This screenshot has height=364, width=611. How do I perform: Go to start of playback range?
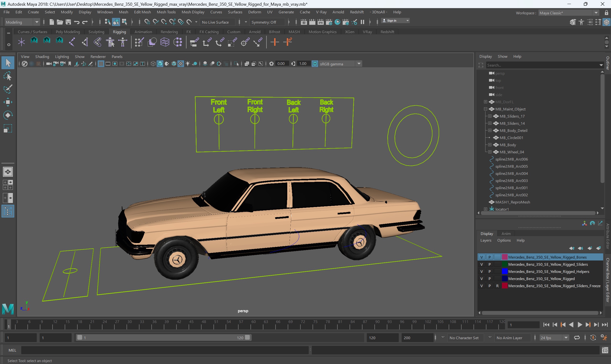tap(546, 325)
